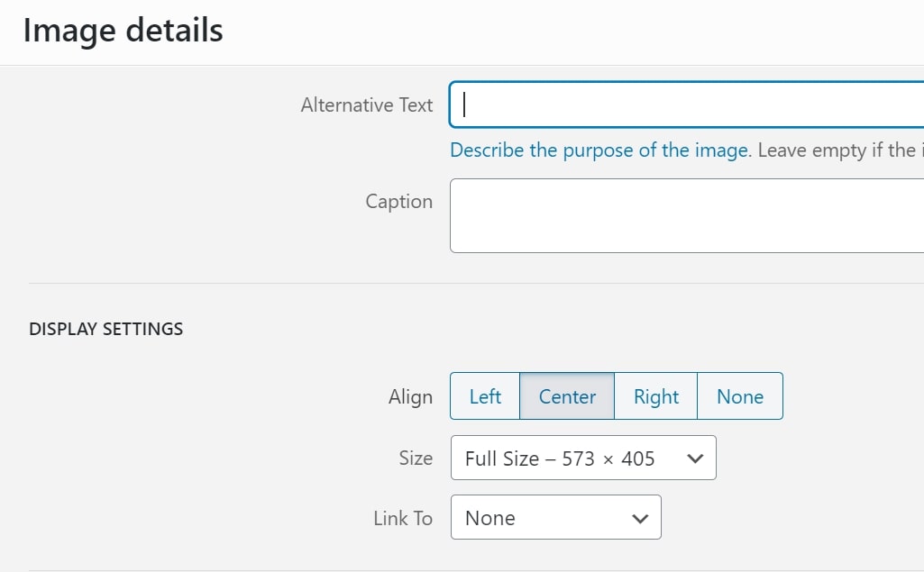
Task: Click the 'Link To' label text
Action: pyautogui.click(x=403, y=519)
